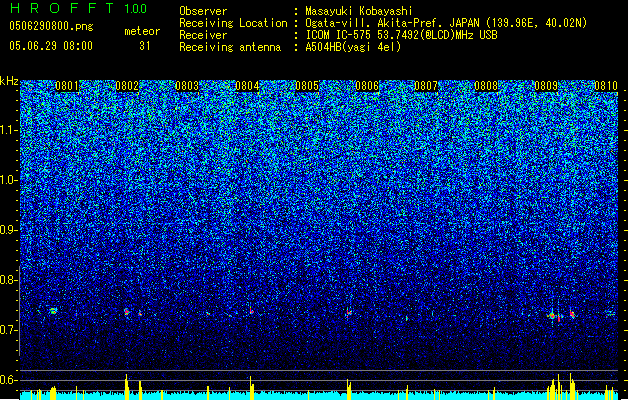
Task: Click the Receiver field label
Action: tap(203, 35)
